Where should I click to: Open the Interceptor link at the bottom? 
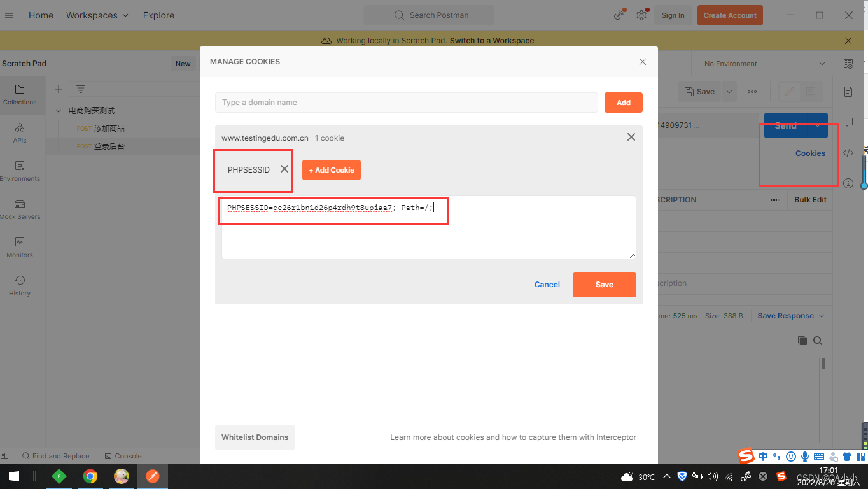[615, 437]
